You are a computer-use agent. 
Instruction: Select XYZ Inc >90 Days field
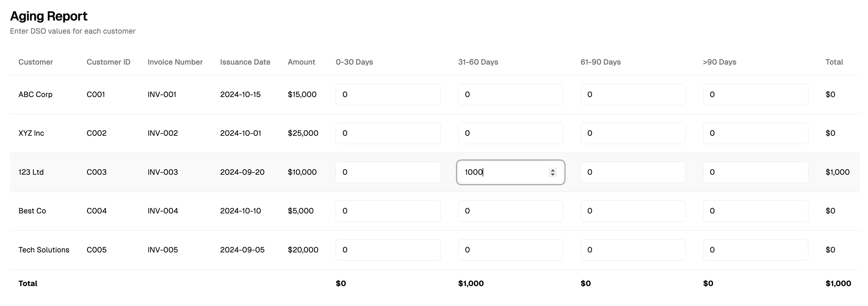(x=755, y=133)
